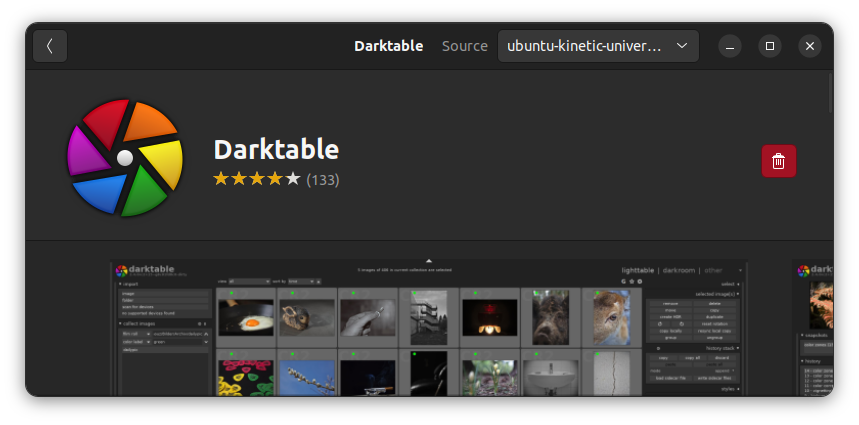Click the Darktable title in header bar
This screenshot has height=425, width=859.
pos(388,46)
